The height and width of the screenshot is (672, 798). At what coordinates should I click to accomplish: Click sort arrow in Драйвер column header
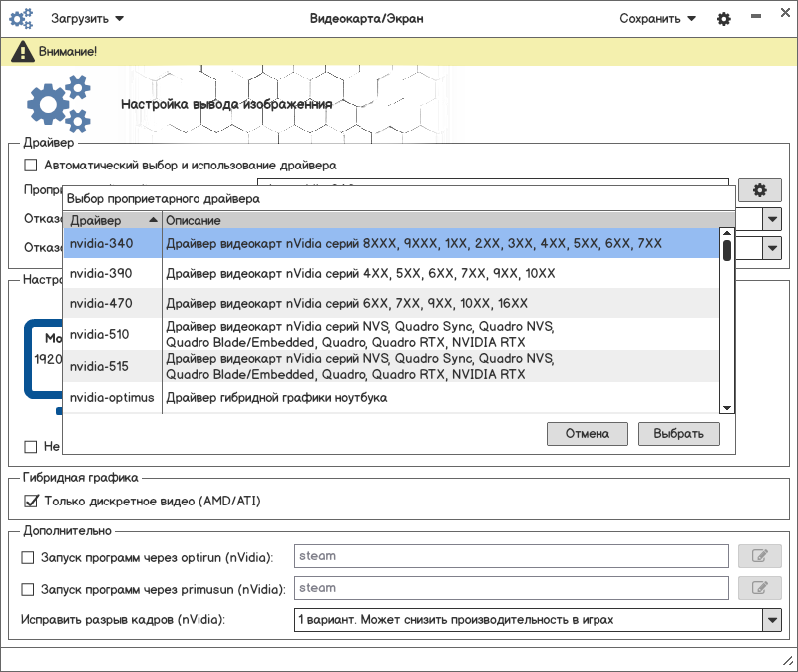[152, 220]
